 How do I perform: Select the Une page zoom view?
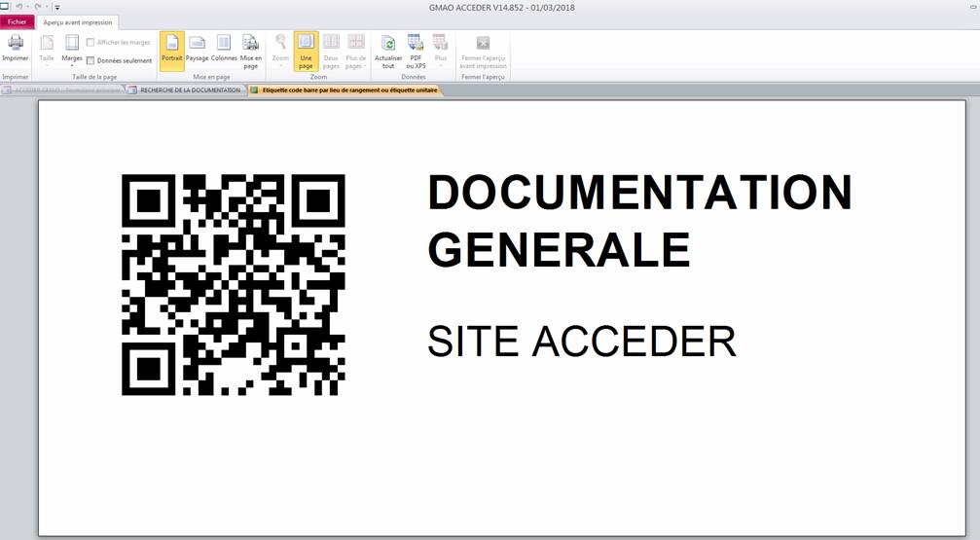click(306, 52)
